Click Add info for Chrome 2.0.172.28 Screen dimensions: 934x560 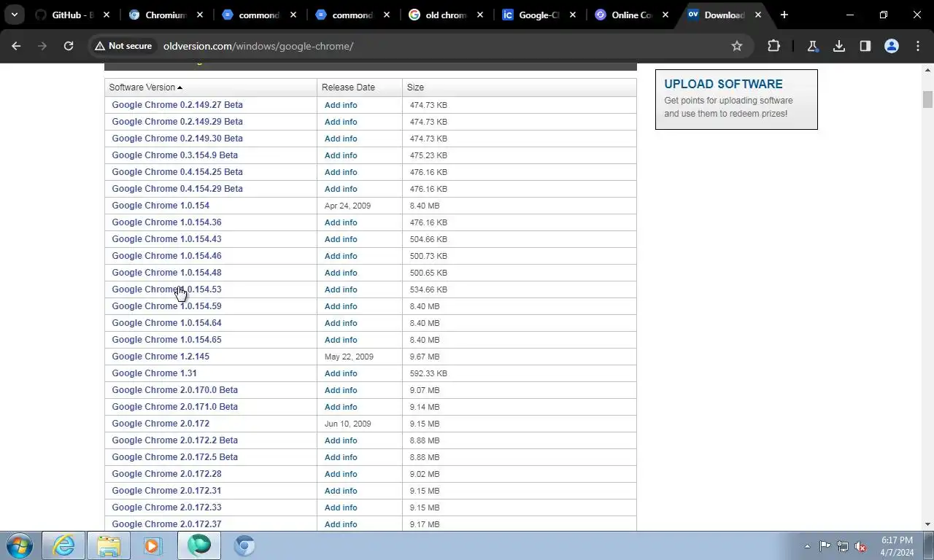(341, 474)
